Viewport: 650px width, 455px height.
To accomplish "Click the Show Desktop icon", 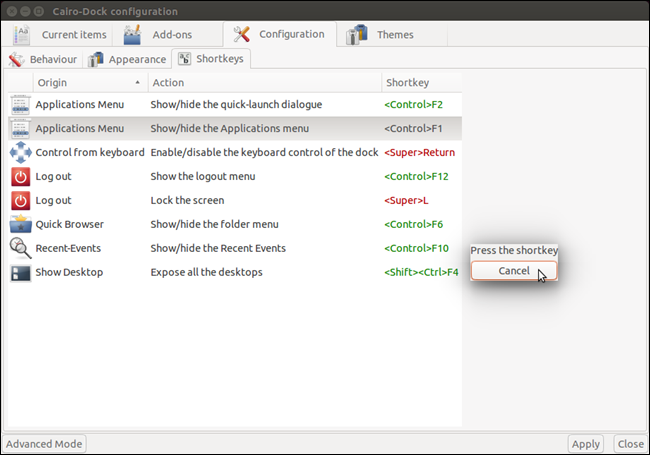I will pos(20,272).
